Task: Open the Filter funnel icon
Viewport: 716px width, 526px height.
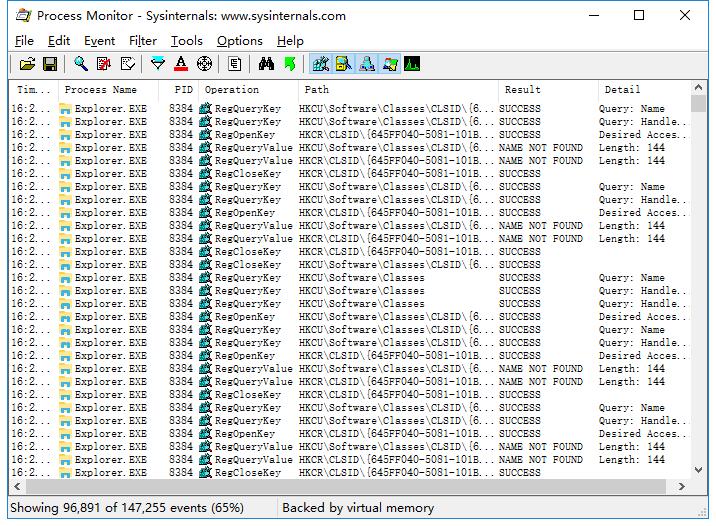Action: [158, 64]
